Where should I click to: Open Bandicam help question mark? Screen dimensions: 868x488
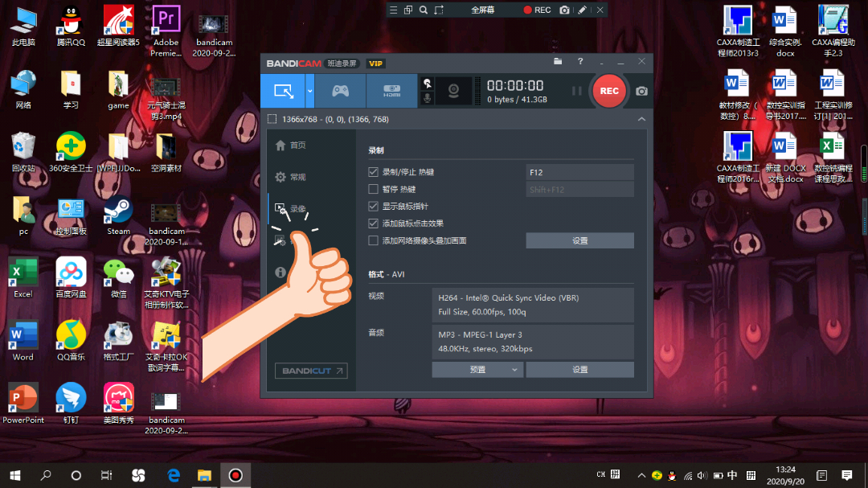pyautogui.click(x=580, y=61)
